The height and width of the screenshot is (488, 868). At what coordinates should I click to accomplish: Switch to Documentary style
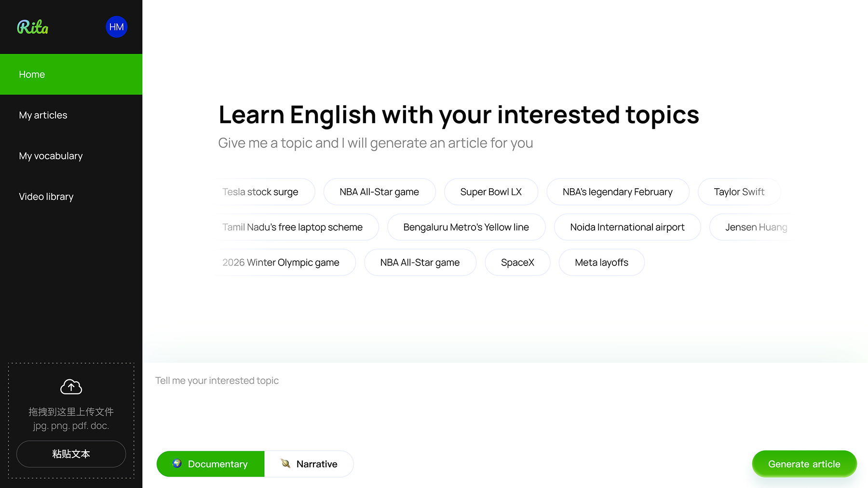[210, 464]
